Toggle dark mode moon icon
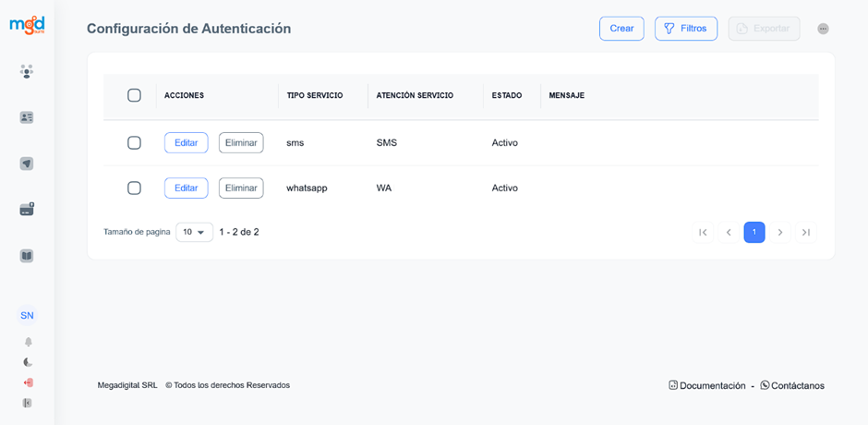868x425 pixels. coord(28,362)
